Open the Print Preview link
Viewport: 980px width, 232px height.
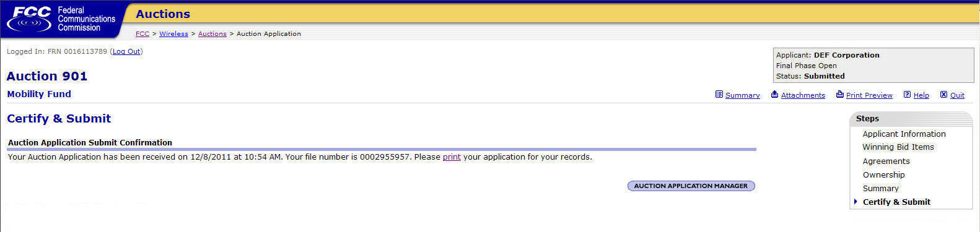tap(869, 95)
